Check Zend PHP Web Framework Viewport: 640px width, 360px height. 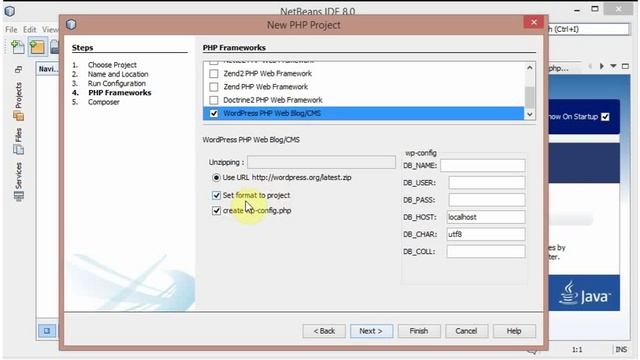point(213,87)
